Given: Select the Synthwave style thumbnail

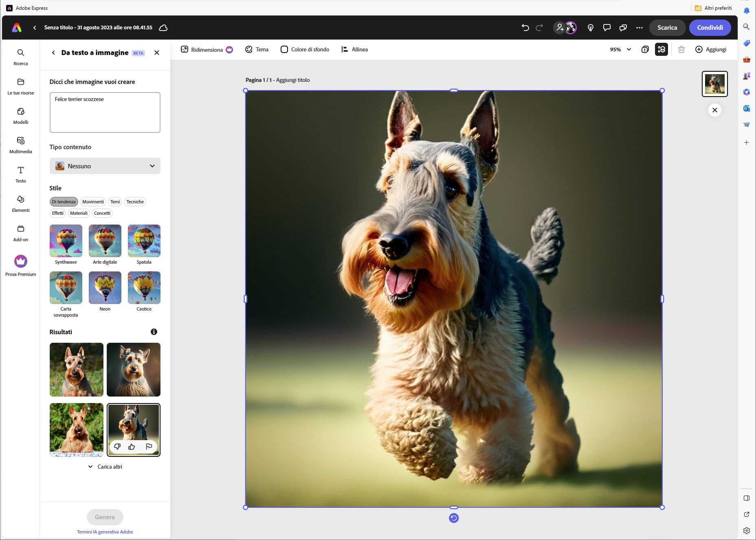Looking at the screenshot, I should click(66, 241).
